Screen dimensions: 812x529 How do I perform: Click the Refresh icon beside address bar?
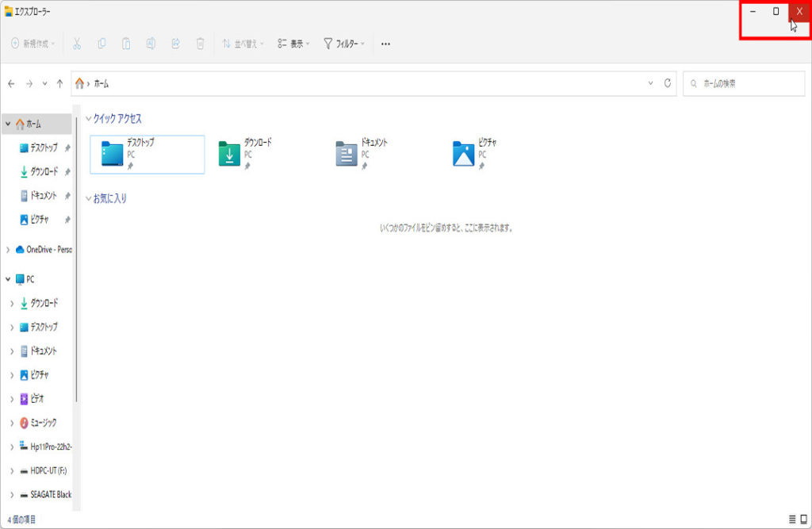(x=668, y=83)
